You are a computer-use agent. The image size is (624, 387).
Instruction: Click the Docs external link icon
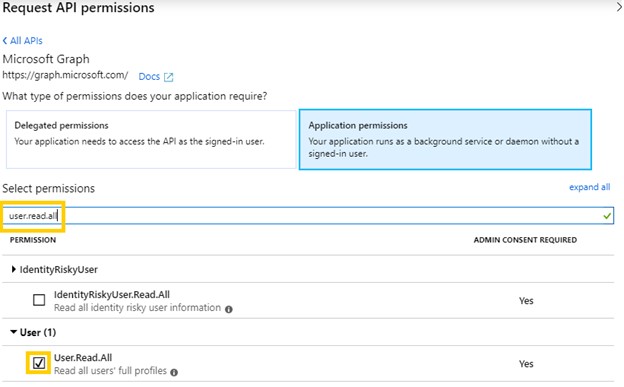click(x=169, y=77)
